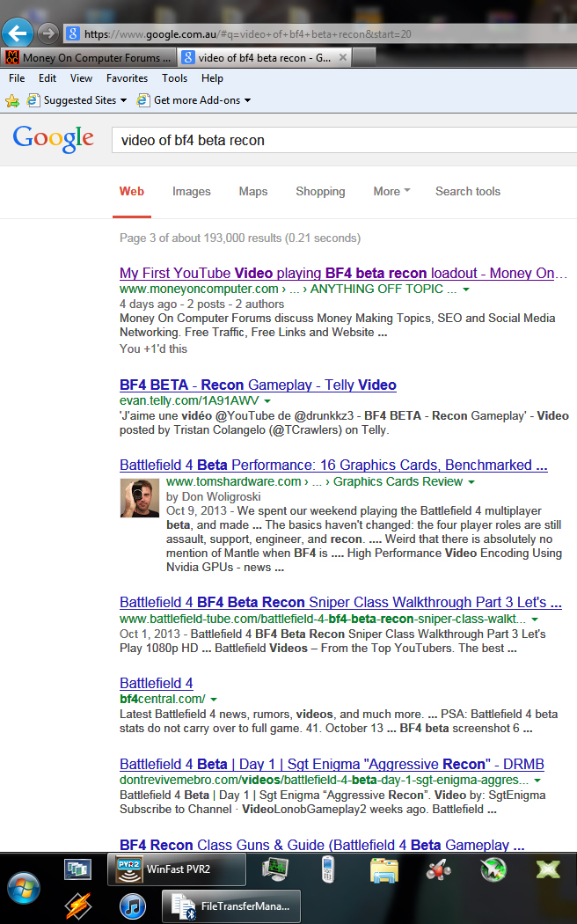Open dropdown arrow beside dontrevivemebro.com URL
This screenshot has width=577, height=924.
click(x=537, y=781)
